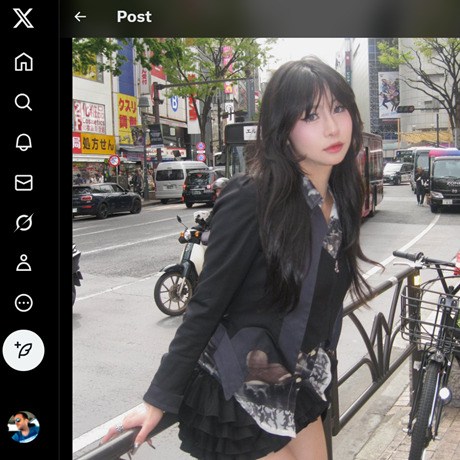Open Messages via the envelope icon
Viewport: 460px width, 460px height.
24,183
